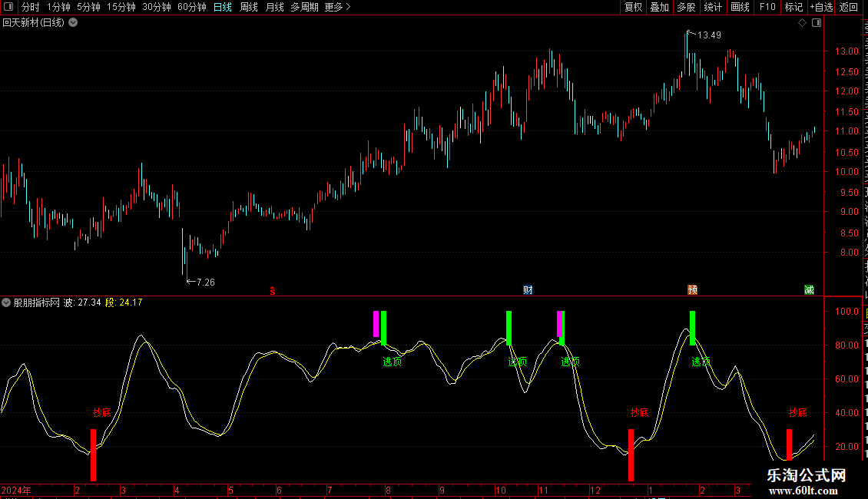
Task: Click the 股朋指标网 indicator name
Action: [37, 302]
